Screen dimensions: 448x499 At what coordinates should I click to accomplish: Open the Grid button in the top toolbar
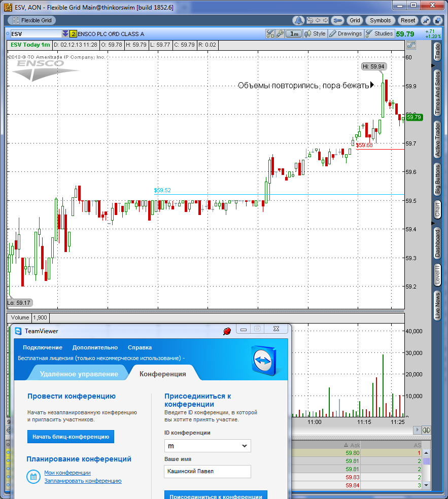click(355, 20)
